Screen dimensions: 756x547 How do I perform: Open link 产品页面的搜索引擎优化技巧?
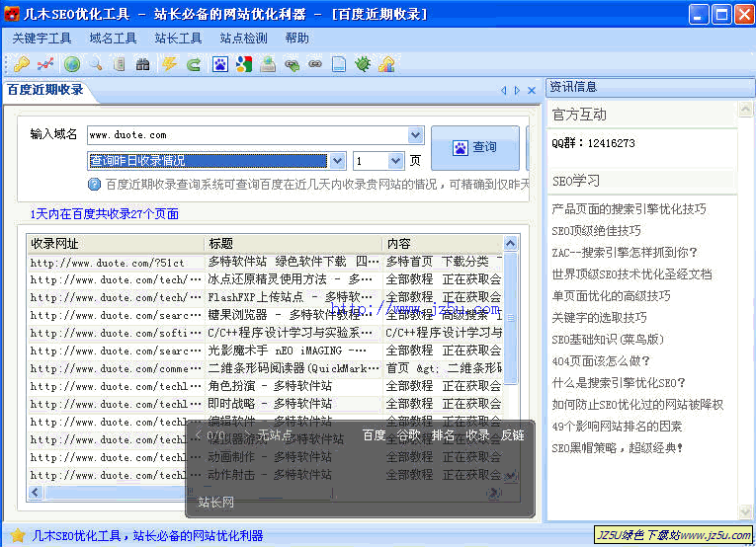630,209
